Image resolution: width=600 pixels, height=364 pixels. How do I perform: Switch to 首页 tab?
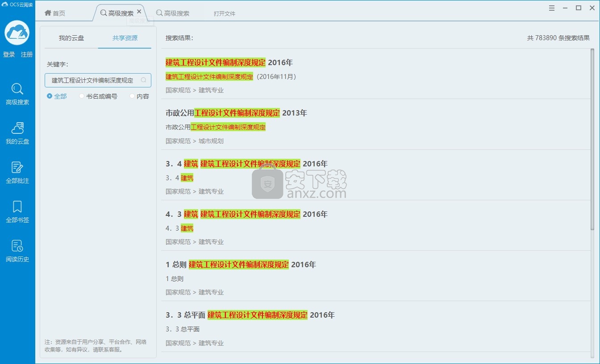tap(55, 13)
